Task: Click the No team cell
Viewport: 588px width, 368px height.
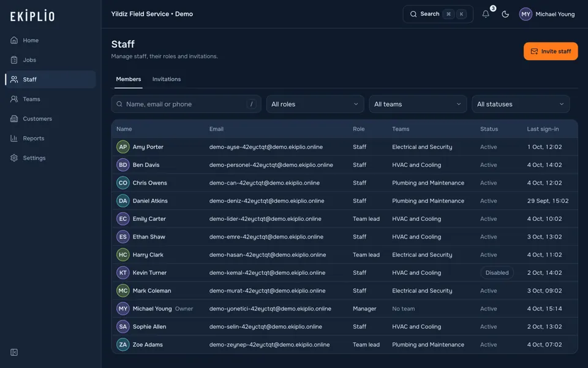Action: [404, 309]
